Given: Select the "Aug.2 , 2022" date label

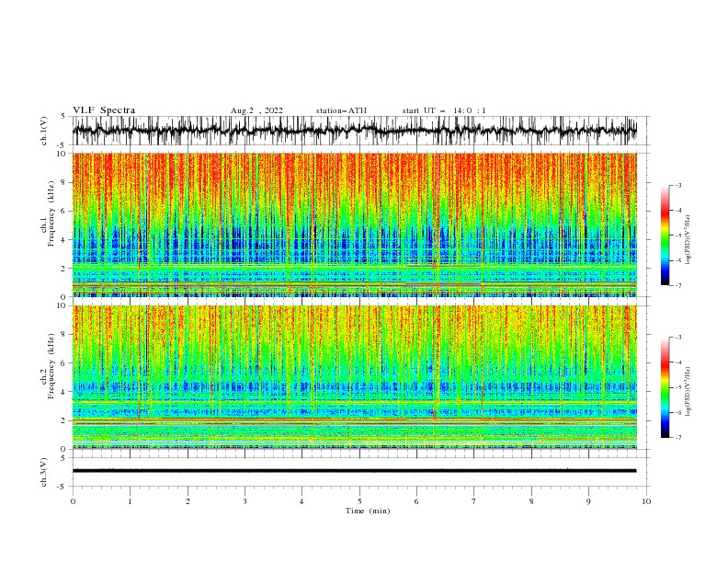Looking at the screenshot, I should [256, 110].
